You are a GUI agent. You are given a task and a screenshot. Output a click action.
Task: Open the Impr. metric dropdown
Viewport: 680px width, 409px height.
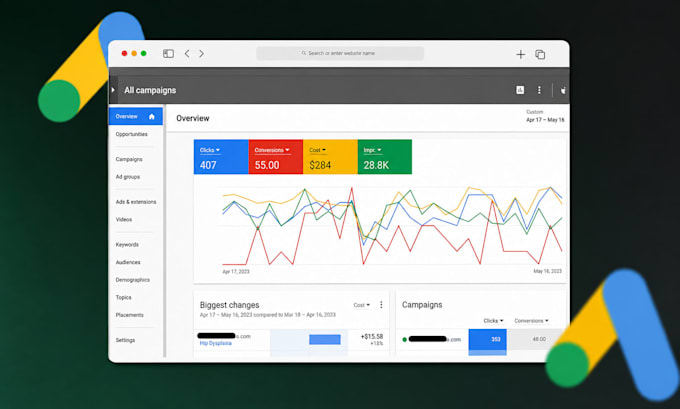click(372, 150)
